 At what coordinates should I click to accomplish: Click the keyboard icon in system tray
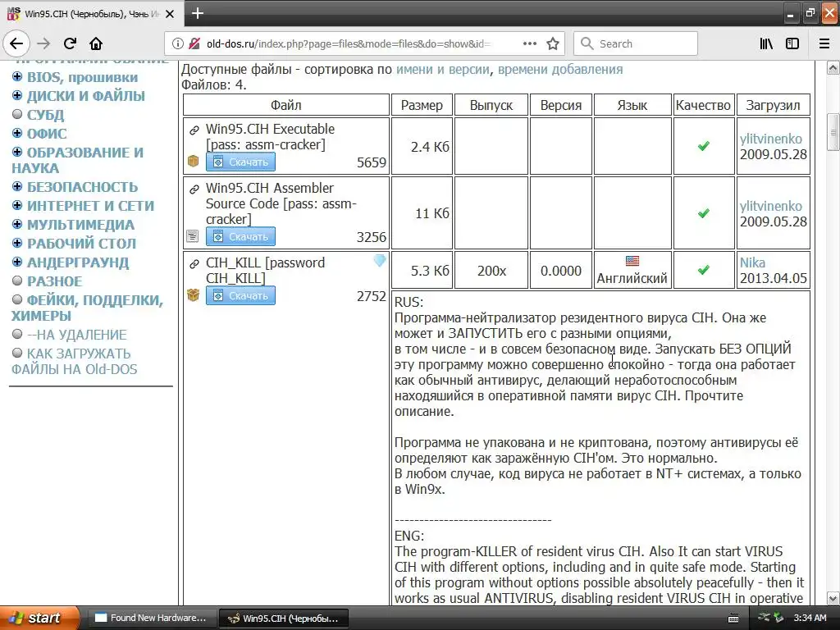coord(733,619)
